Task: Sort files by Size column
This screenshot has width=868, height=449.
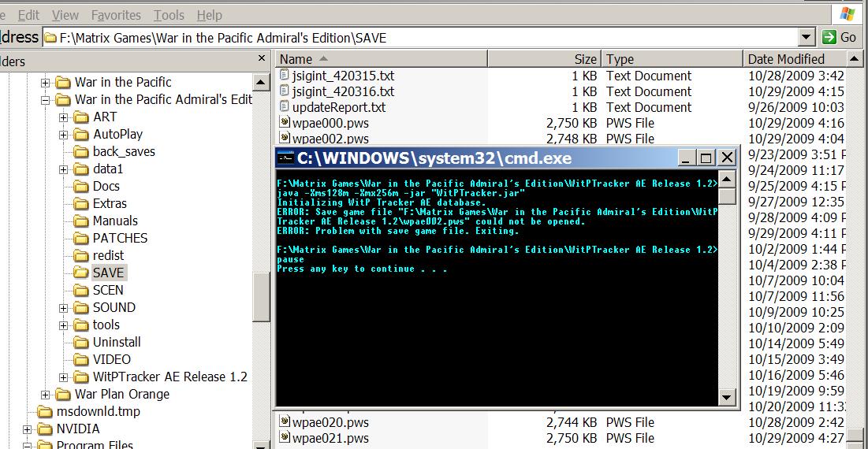Action: coord(545,58)
